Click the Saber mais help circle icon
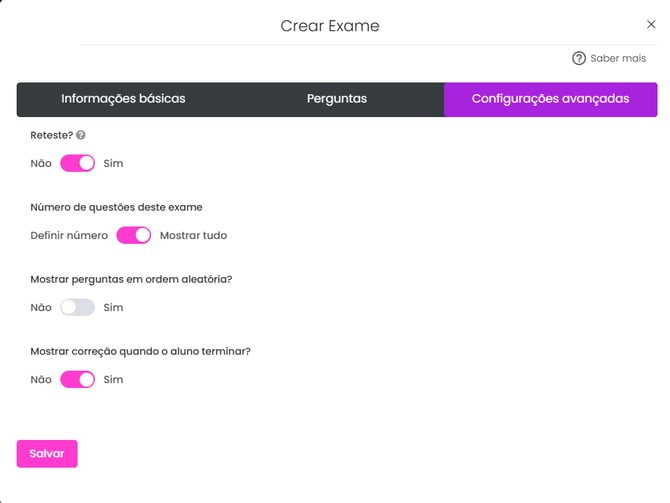The width and height of the screenshot is (670, 503). (x=579, y=58)
